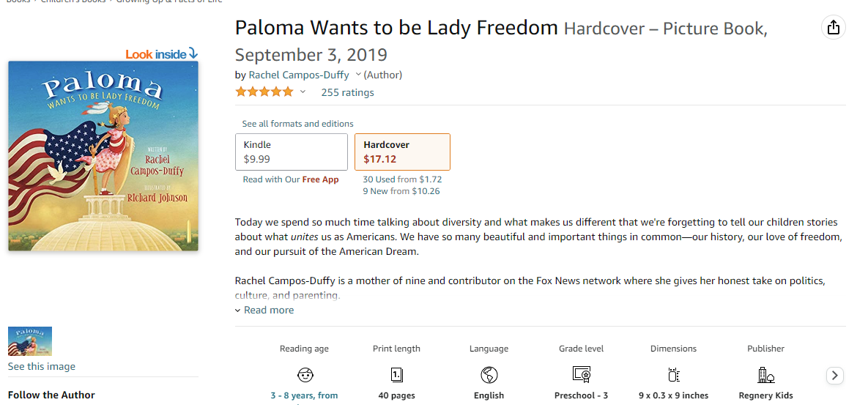868x405 pixels.
Task: Open Look inside on the book cover
Action: tap(162, 53)
